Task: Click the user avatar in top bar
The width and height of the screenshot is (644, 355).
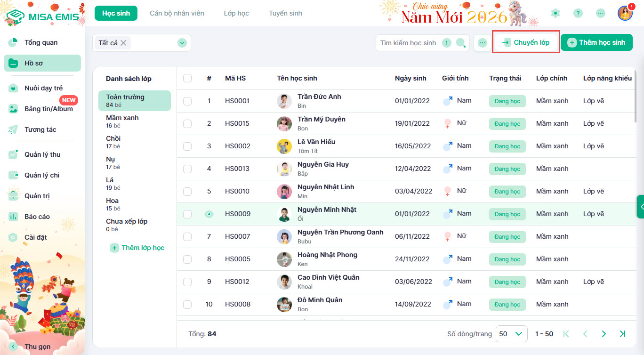Action: click(x=625, y=13)
